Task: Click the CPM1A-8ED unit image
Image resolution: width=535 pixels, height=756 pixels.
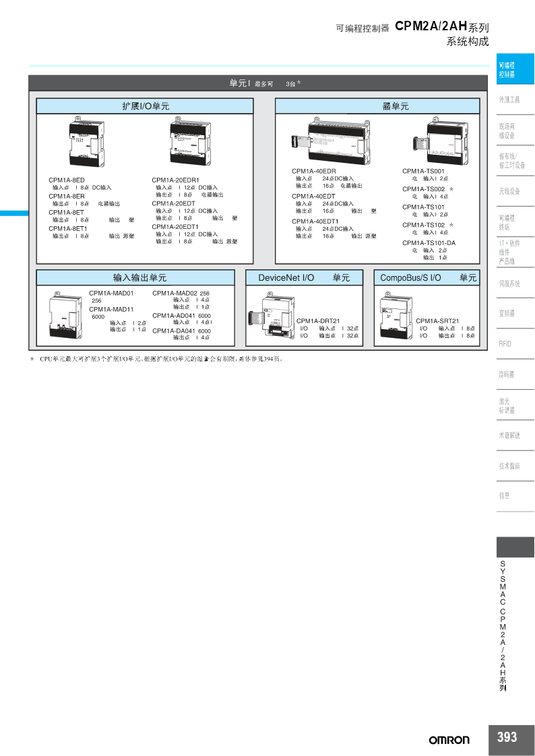Action: coord(86,142)
